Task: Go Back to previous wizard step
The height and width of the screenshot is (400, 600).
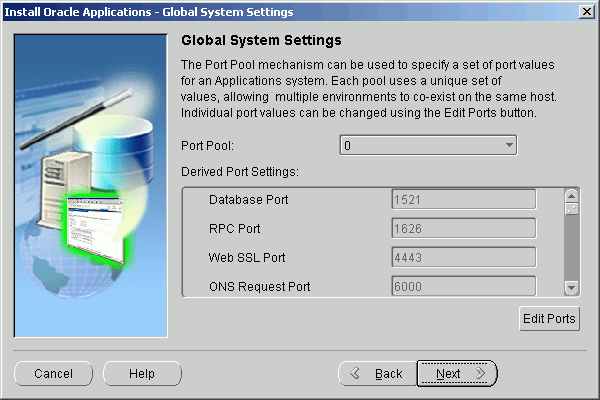Action: pos(378,373)
